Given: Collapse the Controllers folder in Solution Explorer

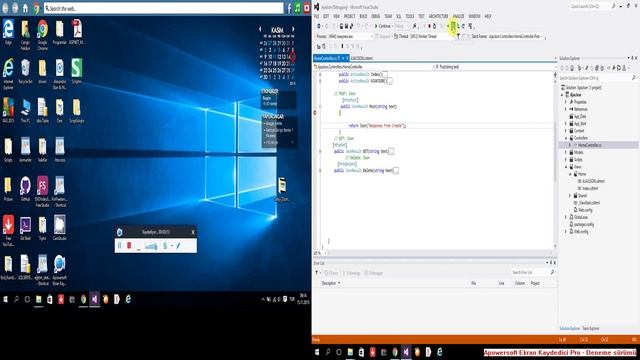Looking at the screenshot, I should pyautogui.click(x=566, y=138).
